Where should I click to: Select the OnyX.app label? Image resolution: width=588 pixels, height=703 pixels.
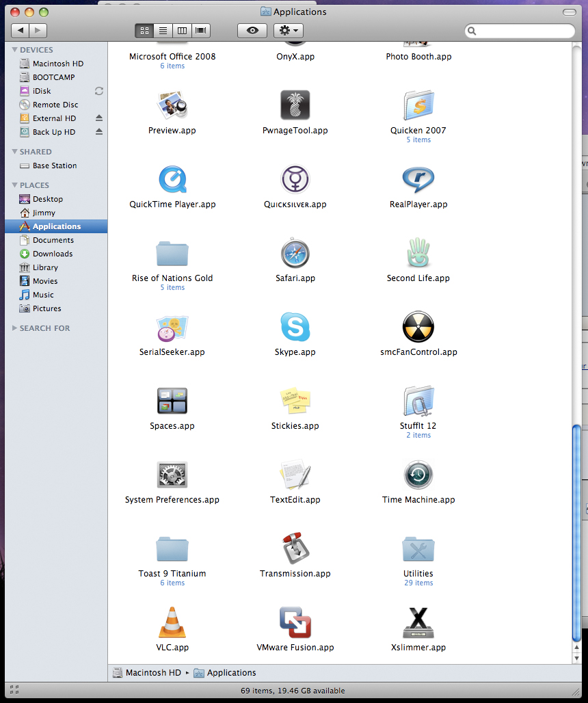pyautogui.click(x=295, y=57)
